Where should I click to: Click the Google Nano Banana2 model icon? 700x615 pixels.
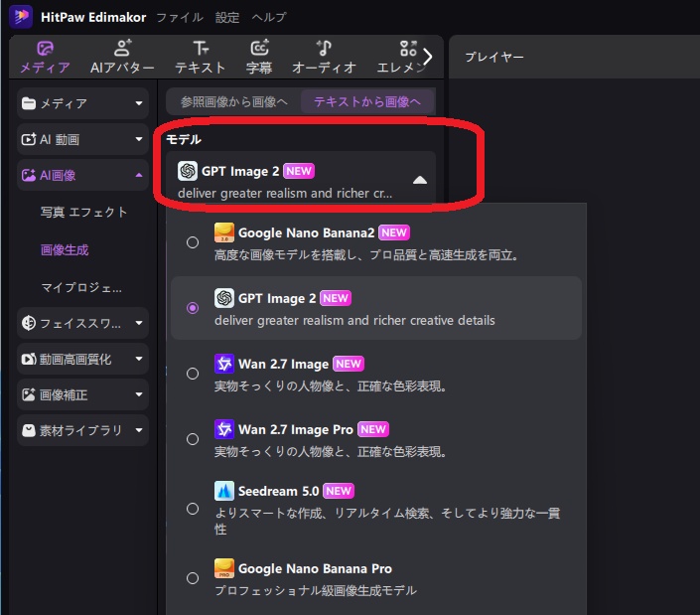pyautogui.click(x=224, y=232)
